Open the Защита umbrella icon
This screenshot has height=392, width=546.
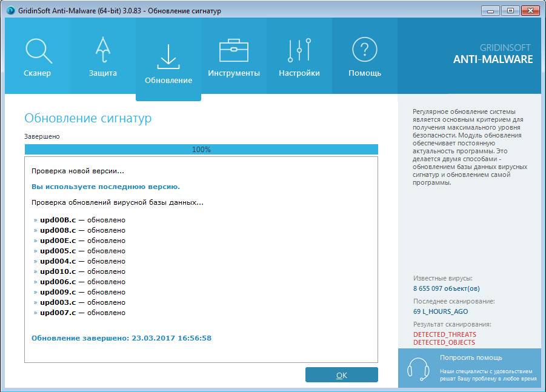point(103,50)
